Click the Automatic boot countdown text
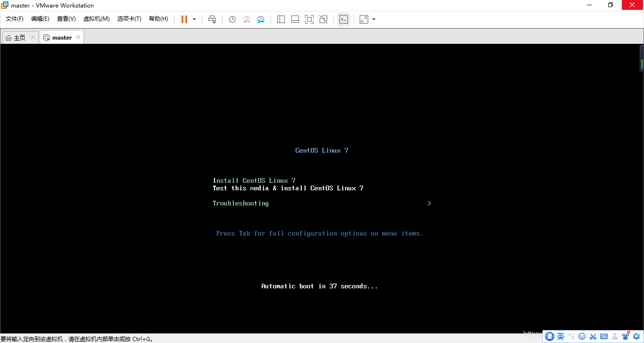644x343 pixels. pos(320,286)
